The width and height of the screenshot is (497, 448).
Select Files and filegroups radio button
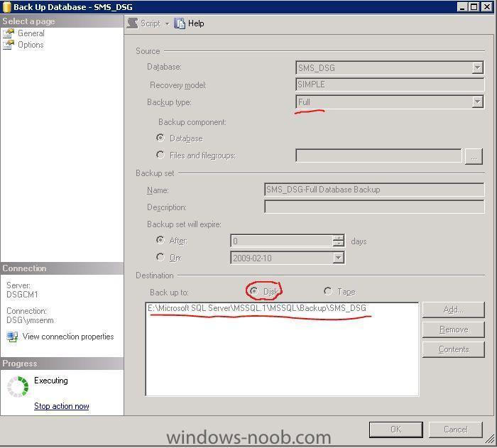click(160, 155)
